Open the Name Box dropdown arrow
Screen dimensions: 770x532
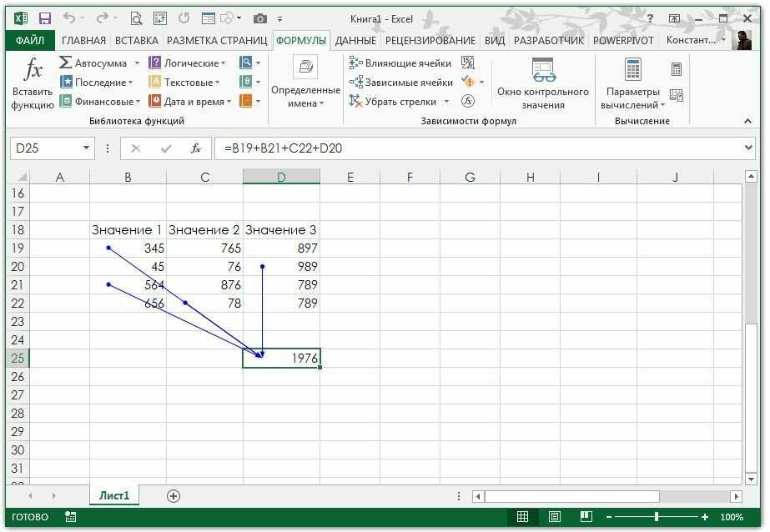86,148
